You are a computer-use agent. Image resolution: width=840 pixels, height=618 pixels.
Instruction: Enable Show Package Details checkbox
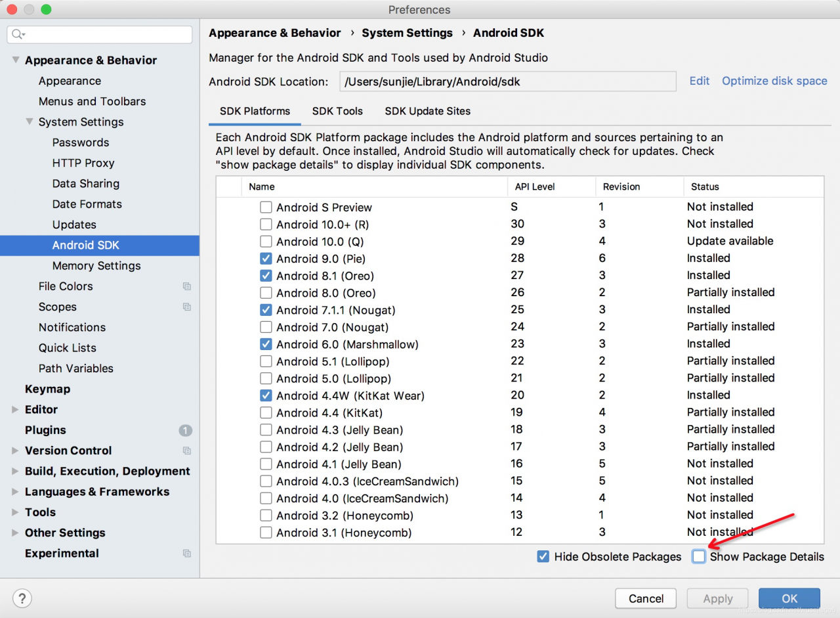click(699, 556)
